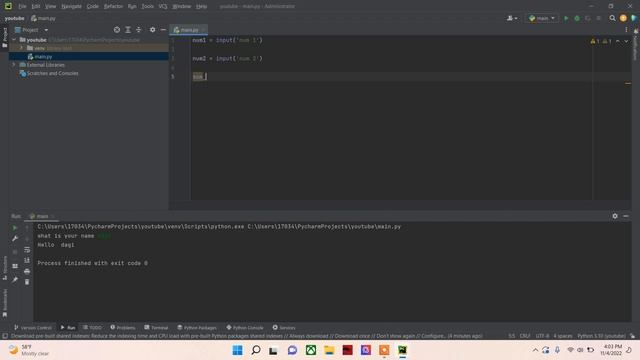The width and height of the screenshot is (640, 360).
Task: Toggle scroll to end in Run console
Action: (x=27, y=260)
